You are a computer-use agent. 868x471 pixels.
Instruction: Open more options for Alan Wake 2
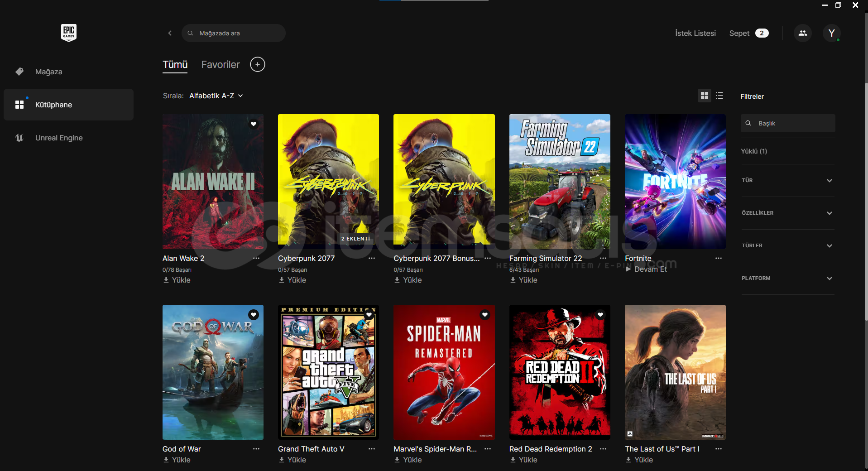click(256, 258)
